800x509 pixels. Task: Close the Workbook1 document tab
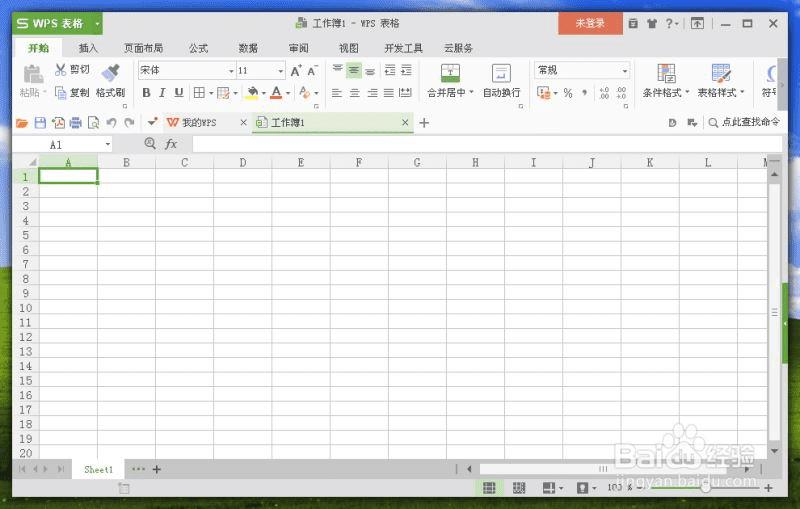[405, 122]
